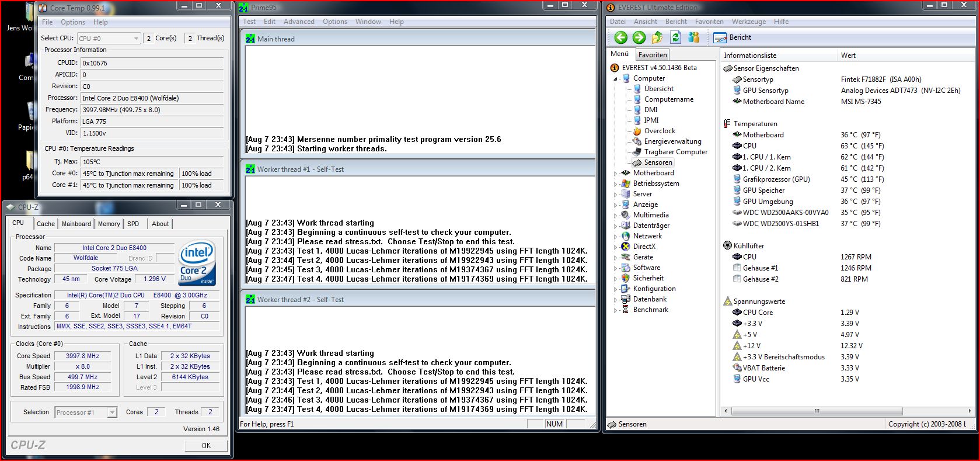Switch to Cache tab in CPU-Z

pos(46,224)
